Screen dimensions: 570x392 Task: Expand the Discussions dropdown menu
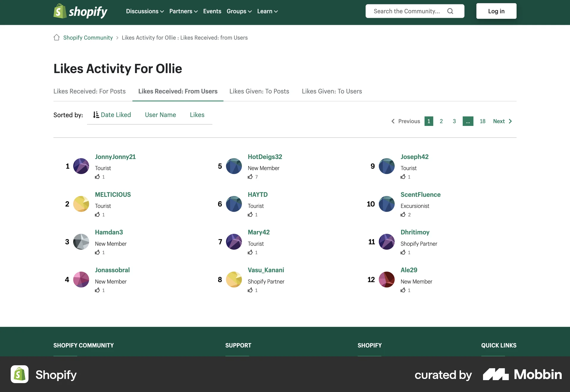145,11
